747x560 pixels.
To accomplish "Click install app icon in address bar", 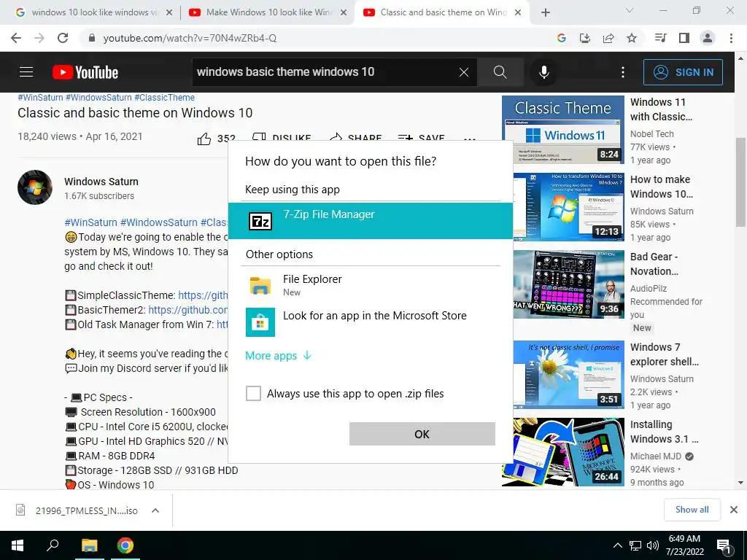I will pos(585,38).
